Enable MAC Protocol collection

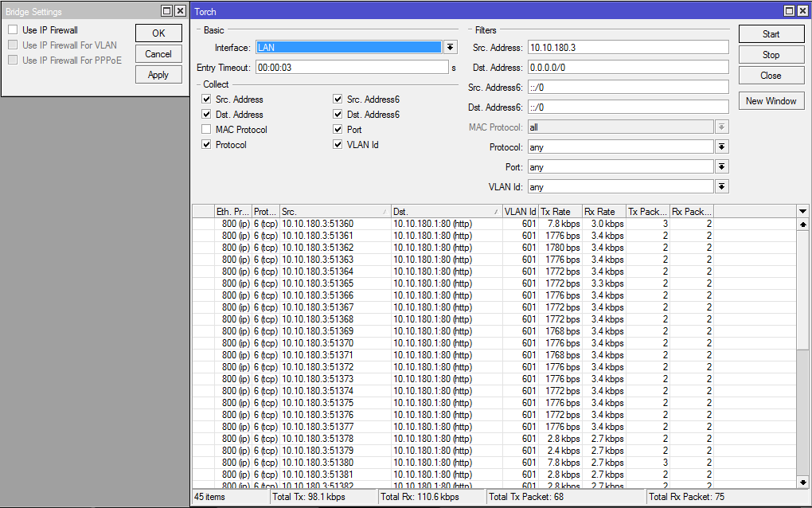click(206, 129)
